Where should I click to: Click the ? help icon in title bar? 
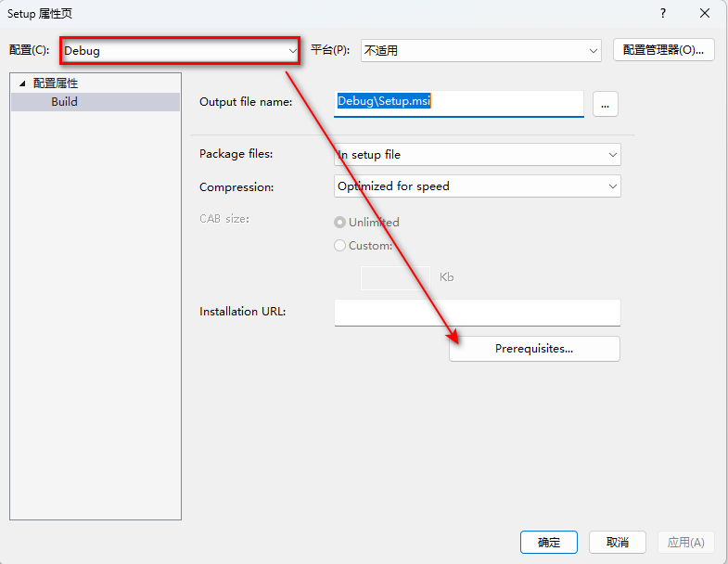coord(663,14)
